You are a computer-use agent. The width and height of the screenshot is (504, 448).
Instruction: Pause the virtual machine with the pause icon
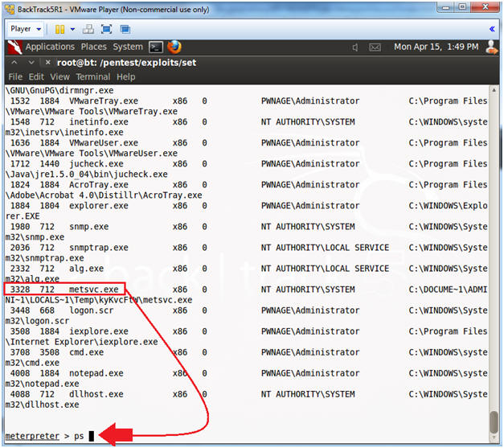point(59,29)
